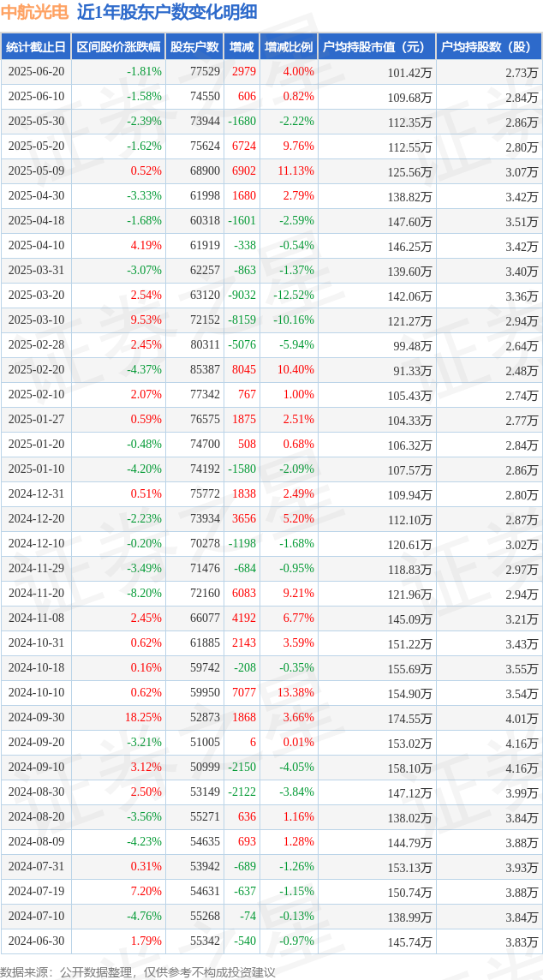The width and height of the screenshot is (543, 980).
Task: Click the 增减 column header
Action: [242, 47]
